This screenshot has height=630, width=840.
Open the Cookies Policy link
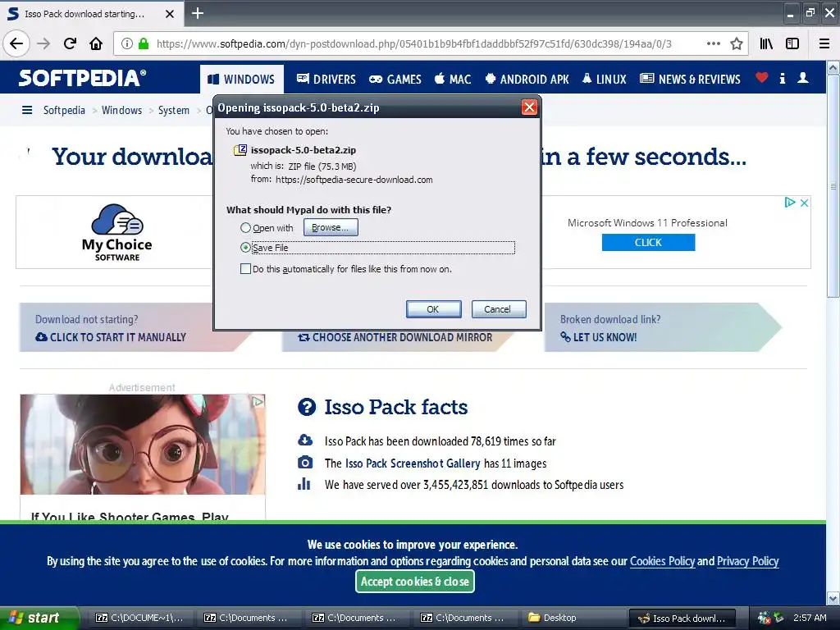tap(662, 561)
